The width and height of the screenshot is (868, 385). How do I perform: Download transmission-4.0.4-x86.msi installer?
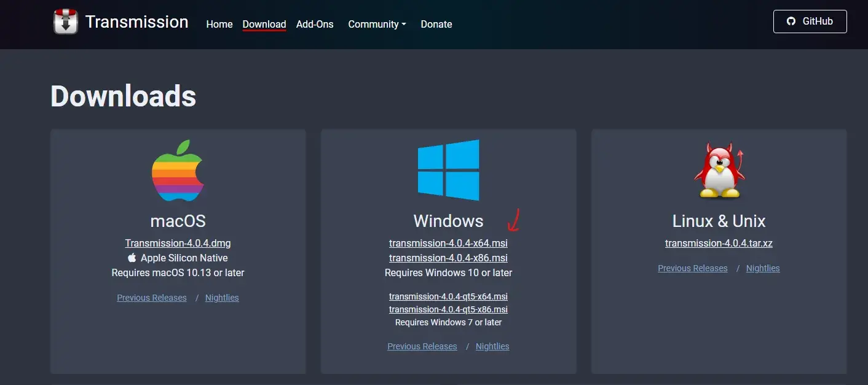[x=448, y=258]
